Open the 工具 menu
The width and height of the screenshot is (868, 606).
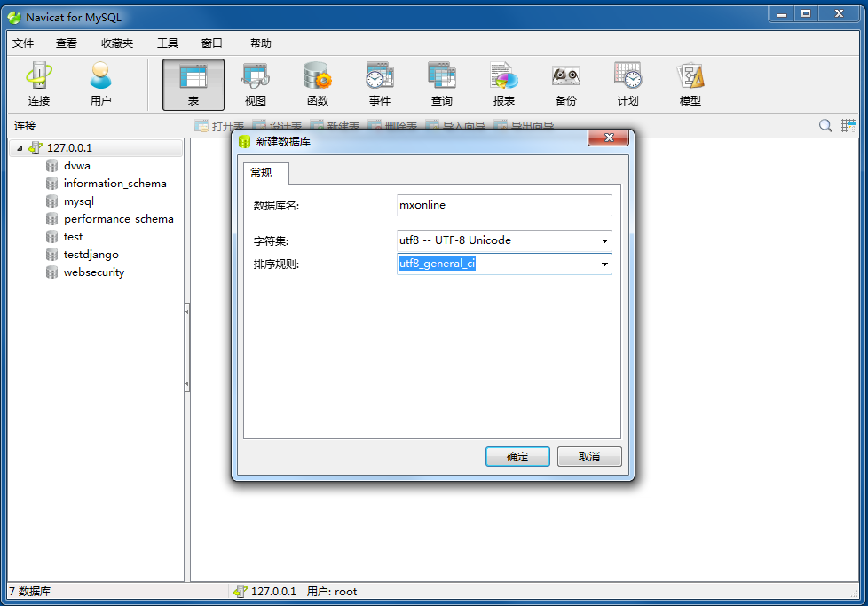167,43
